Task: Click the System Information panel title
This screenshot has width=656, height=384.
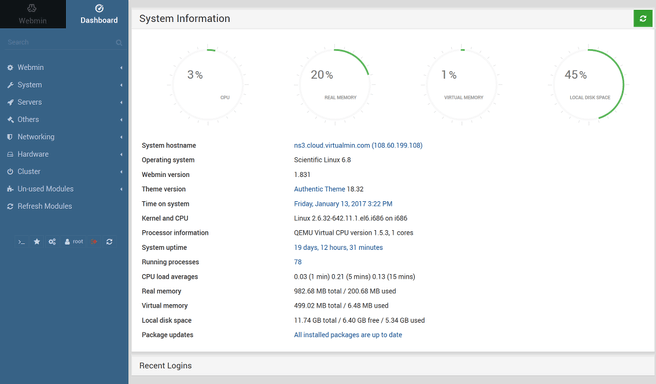Action: click(184, 18)
